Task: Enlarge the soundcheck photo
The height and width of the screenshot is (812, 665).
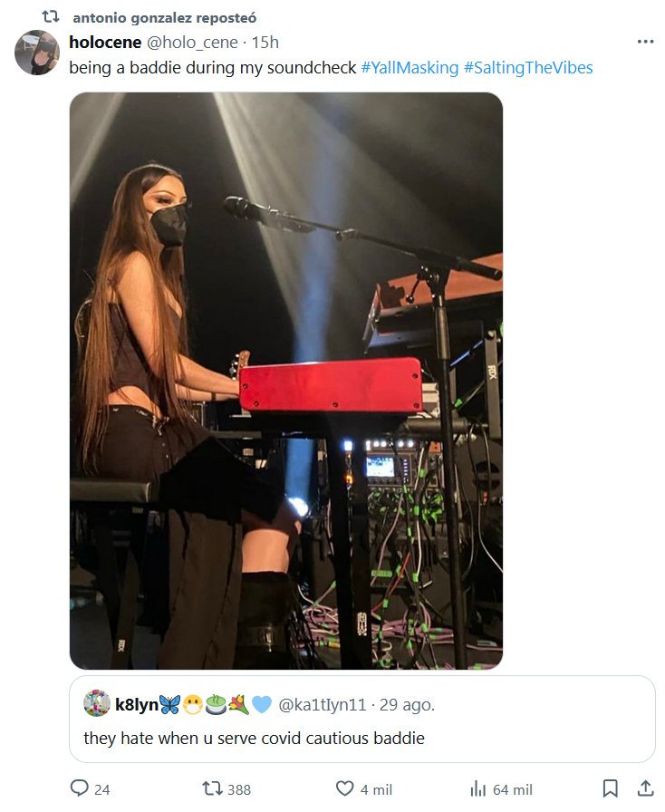Action: click(286, 381)
